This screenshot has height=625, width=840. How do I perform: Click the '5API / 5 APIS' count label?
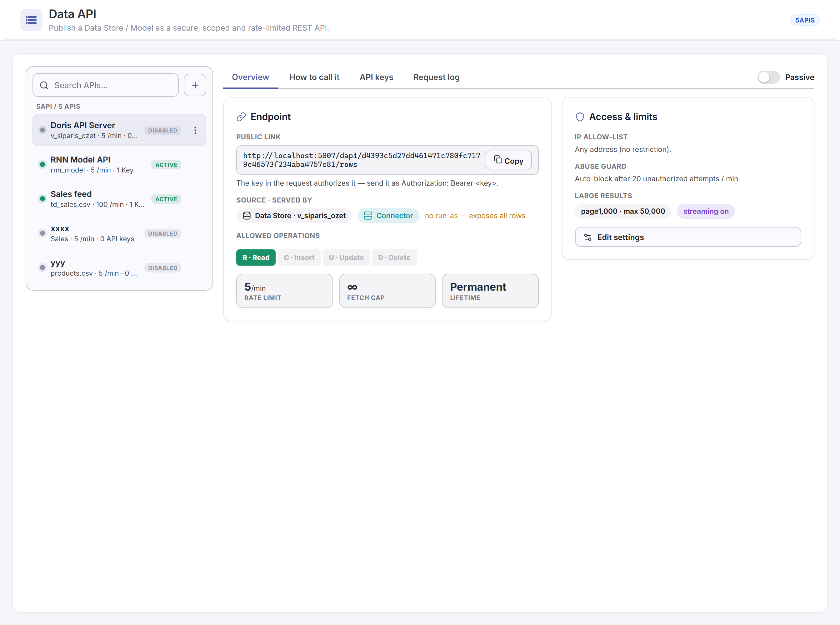58,106
